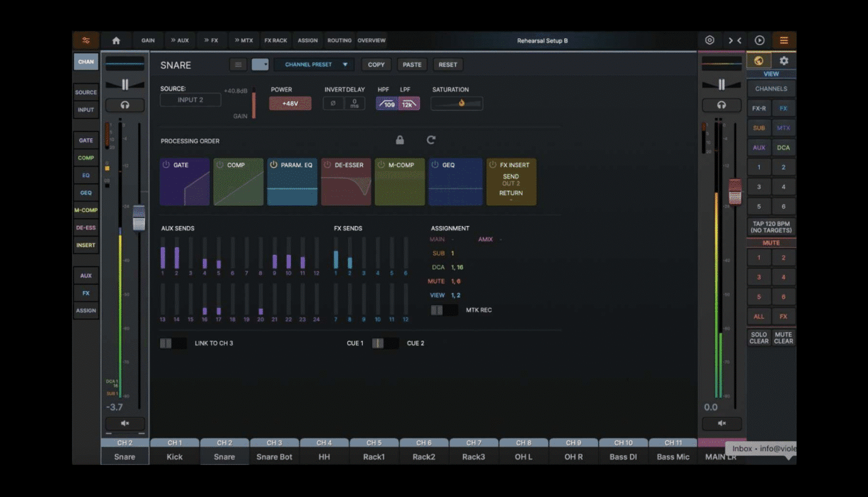The width and height of the screenshot is (868, 497).
Task: Click the SOLO CLEAR button
Action: tap(759, 338)
